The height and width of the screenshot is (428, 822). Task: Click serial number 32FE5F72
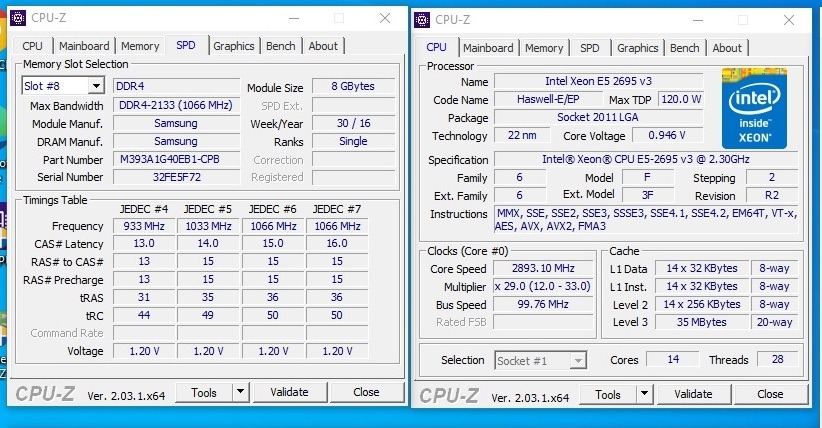click(x=177, y=177)
